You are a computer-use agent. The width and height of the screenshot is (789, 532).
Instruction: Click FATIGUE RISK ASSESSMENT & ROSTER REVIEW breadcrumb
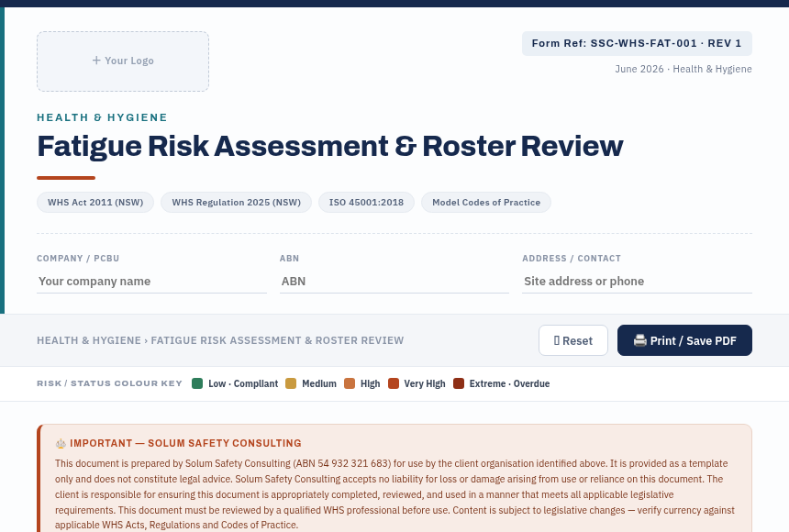pos(277,340)
